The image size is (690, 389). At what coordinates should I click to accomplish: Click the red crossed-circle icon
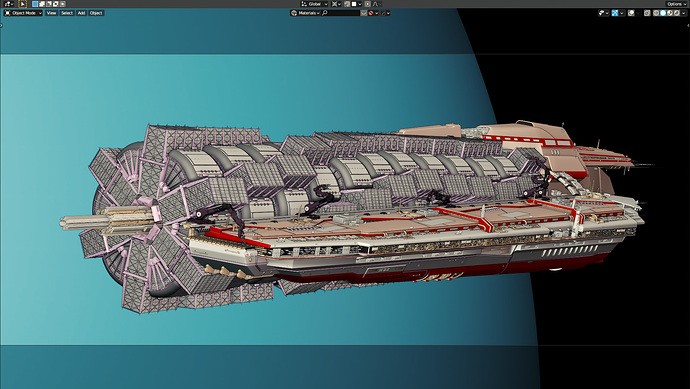[x=371, y=13]
